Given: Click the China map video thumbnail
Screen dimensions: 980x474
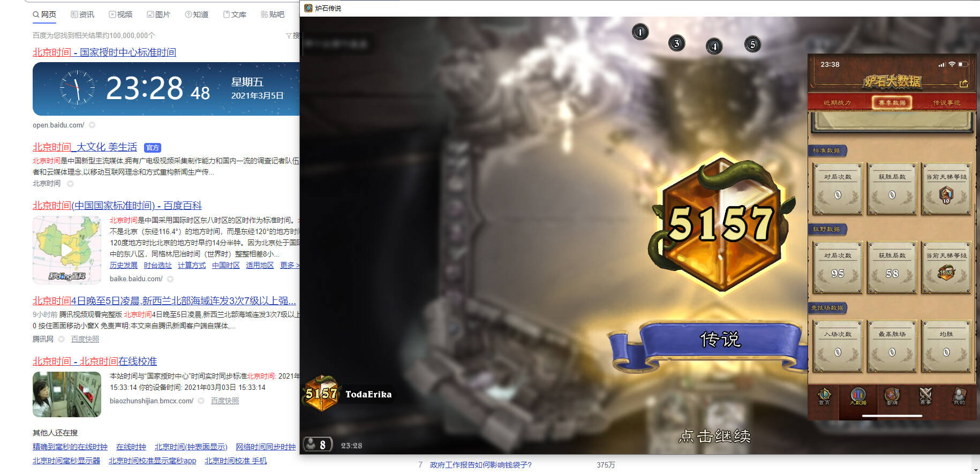Looking at the screenshot, I should (x=67, y=250).
